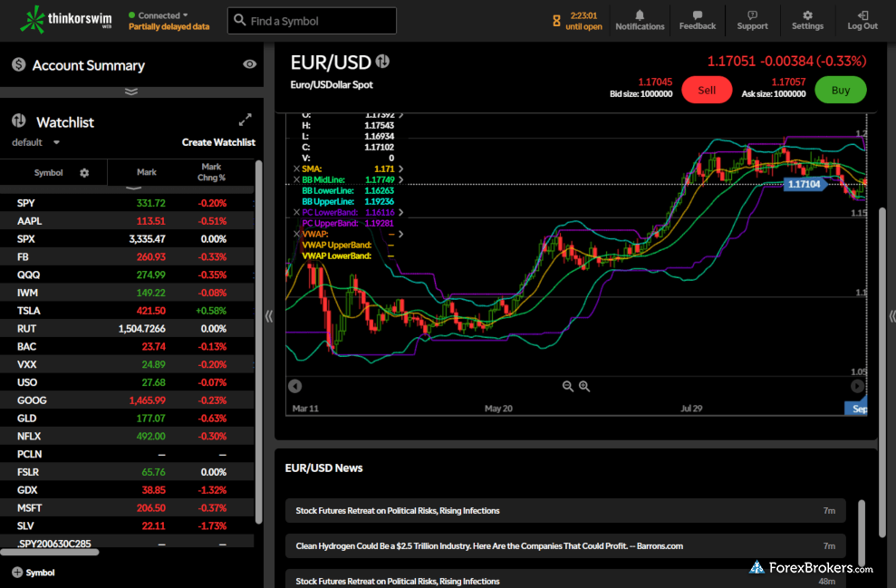Viewport: 896px width, 588px height.
Task: Select MSFT in watchlist
Action: [x=128, y=507]
